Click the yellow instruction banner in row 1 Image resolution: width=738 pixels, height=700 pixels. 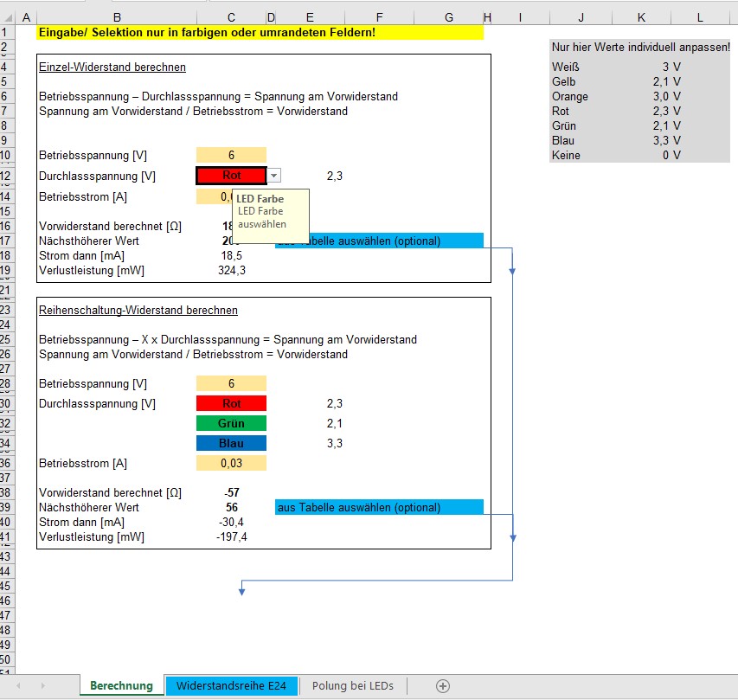pos(260,32)
